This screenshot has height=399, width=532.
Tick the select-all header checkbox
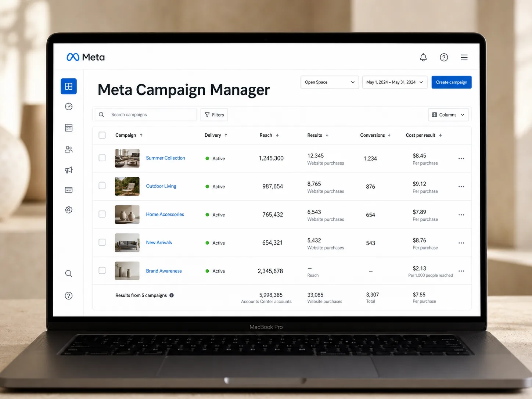[102, 135]
